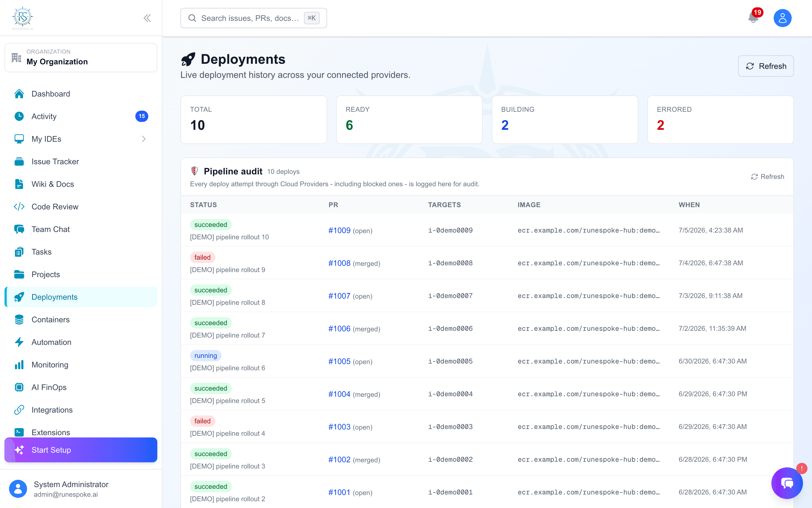Click the Tasks clipboard icon
The width and height of the screenshot is (812, 508).
click(x=19, y=252)
